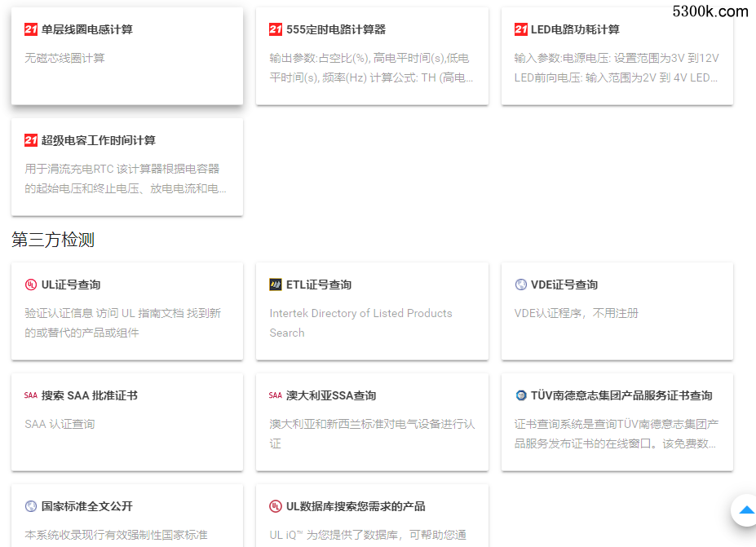The height and width of the screenshot is (547, 756).
Task: Open the 澳大利亚SSA查询 link
Action: pos(331,395)
